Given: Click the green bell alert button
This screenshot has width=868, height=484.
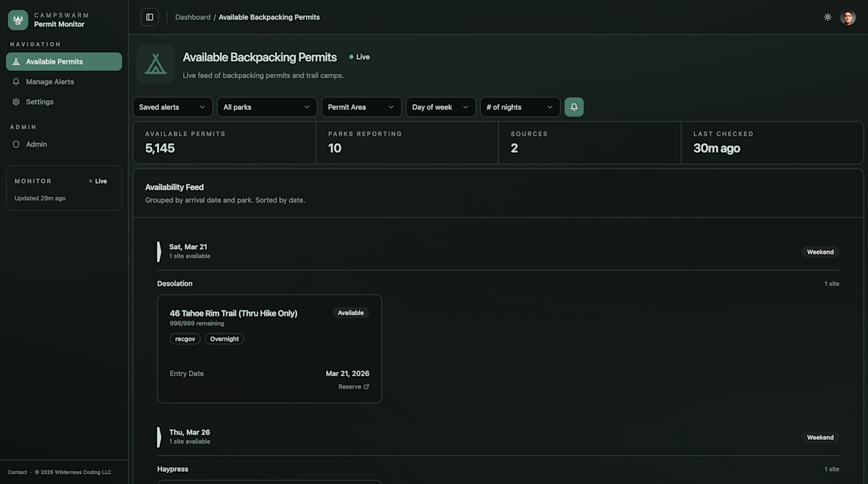Looking at the screenshot, I should pyautogui.click(x=574, y=107).
